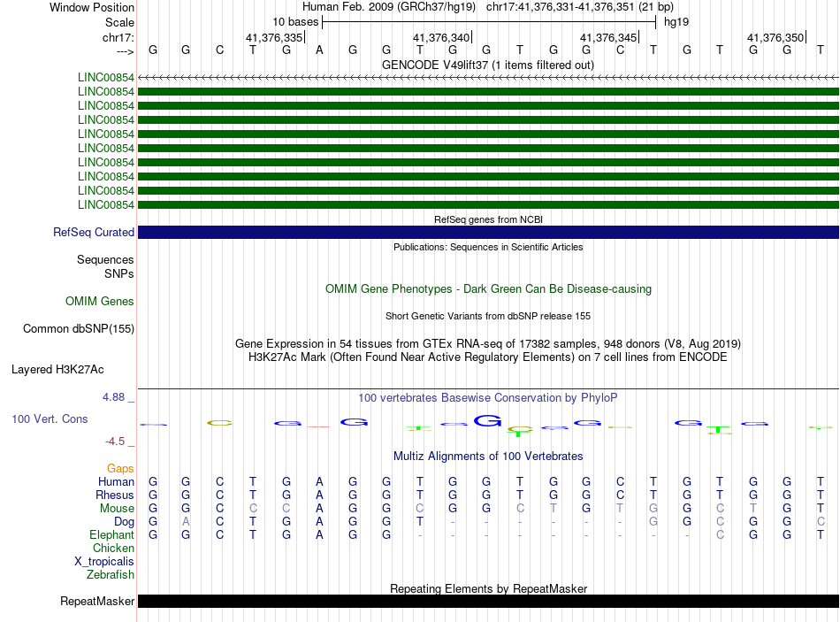Click the -4.5 PhyloP lower scale value
This screenshot has width=840, height=622.
pyautogui.click(x=115, y=442)
